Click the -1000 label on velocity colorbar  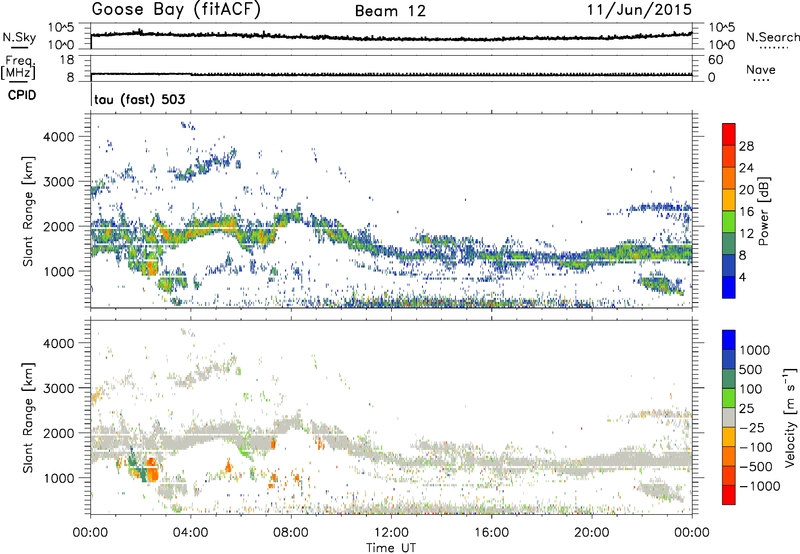[759, 486]
